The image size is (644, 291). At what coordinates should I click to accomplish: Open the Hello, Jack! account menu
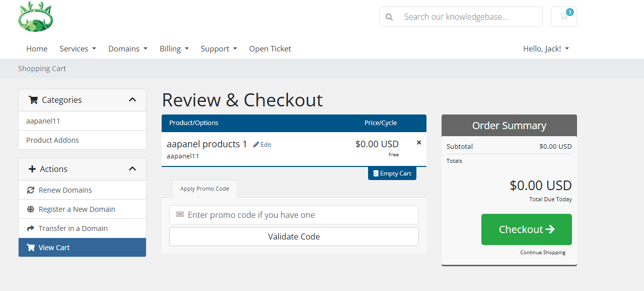point(546,49)
